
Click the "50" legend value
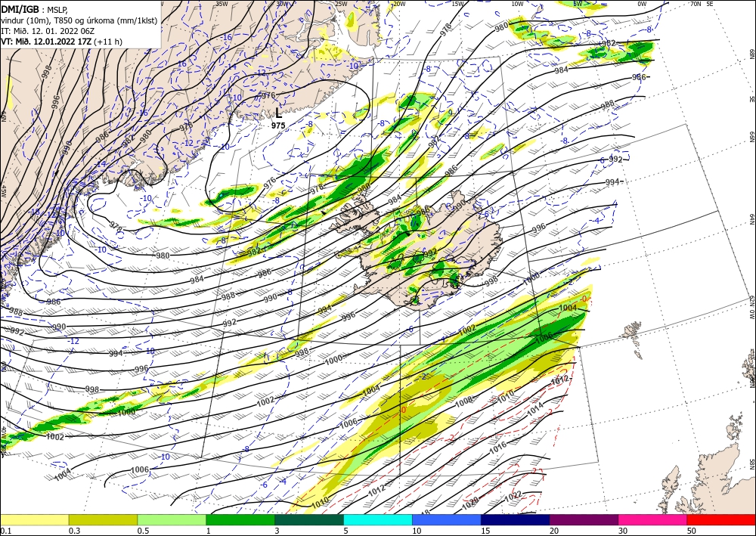pos(692,531)
